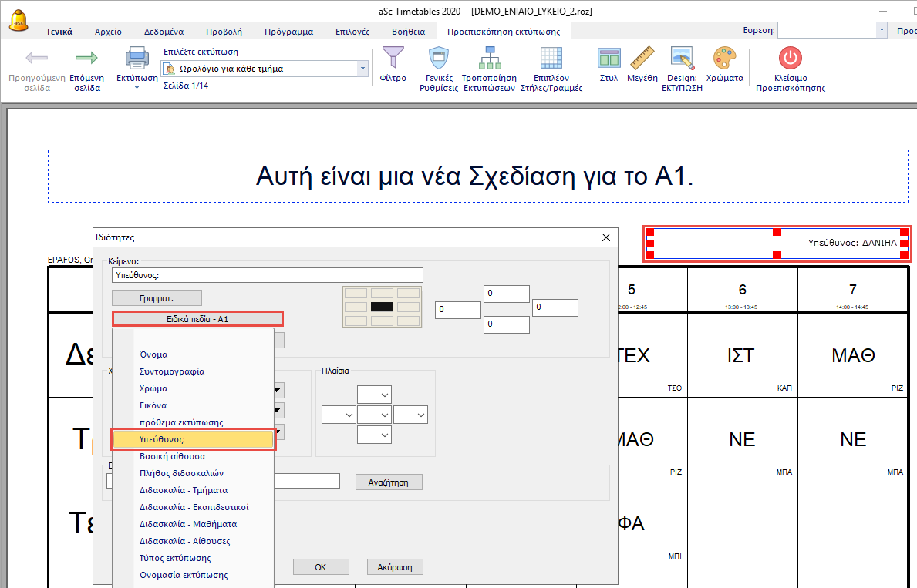Open the Colors (Χρώματα) palette icon
This screenshot has height=588, width=917.
pyautogui.click(x=724, y=59)
